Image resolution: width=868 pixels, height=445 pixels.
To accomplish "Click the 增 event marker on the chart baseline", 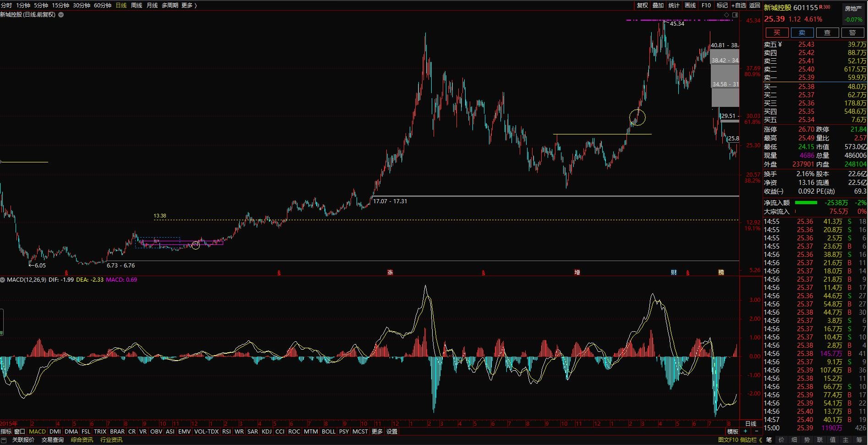I will point(577,273).
